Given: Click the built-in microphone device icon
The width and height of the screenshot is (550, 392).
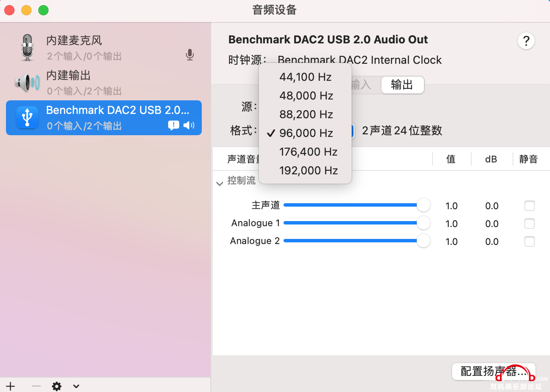Looking at the screenshot, I should (x=27, y=47).
